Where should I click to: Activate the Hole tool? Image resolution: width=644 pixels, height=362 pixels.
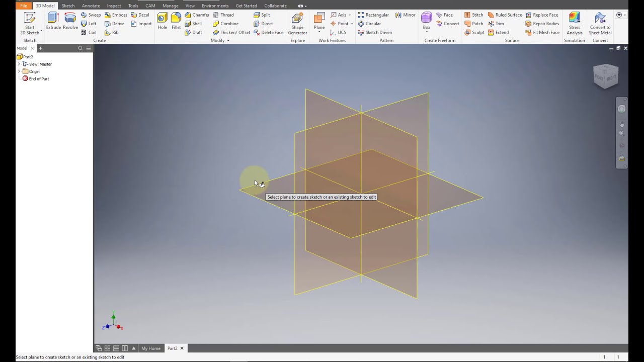pos(162,21)
